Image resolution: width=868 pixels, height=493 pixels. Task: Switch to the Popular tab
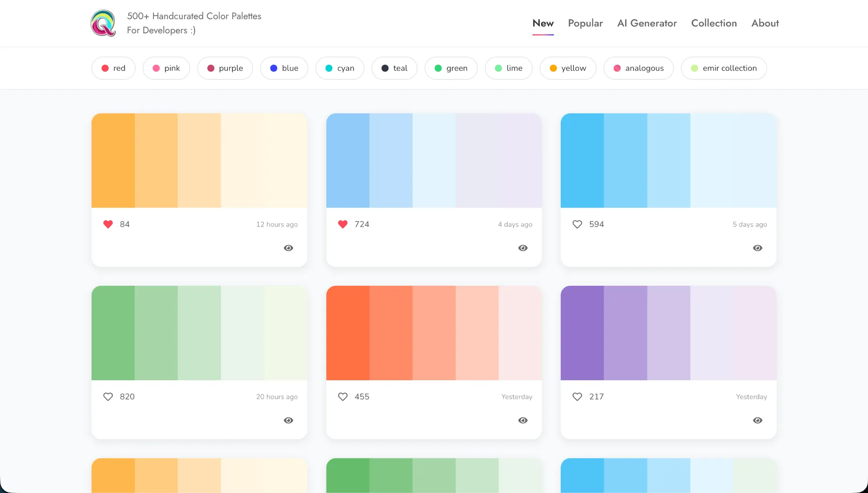(x=585, y=23)
